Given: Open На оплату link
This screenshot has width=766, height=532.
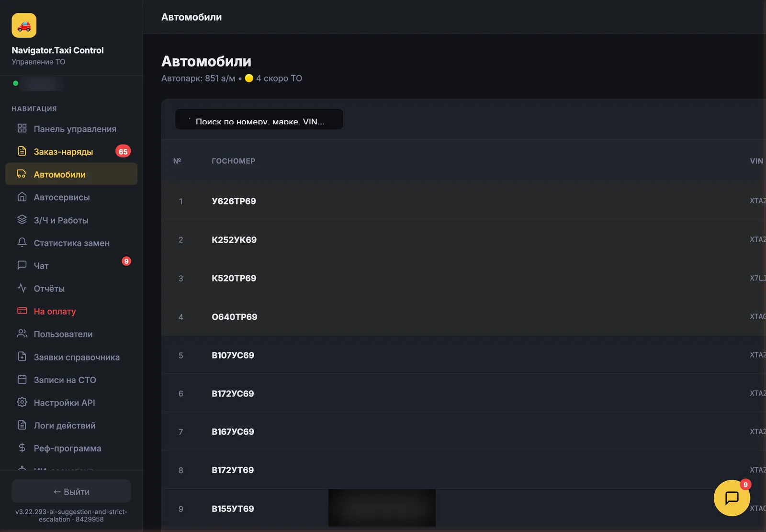Looking at the screenshot, I should pos(71,311).
